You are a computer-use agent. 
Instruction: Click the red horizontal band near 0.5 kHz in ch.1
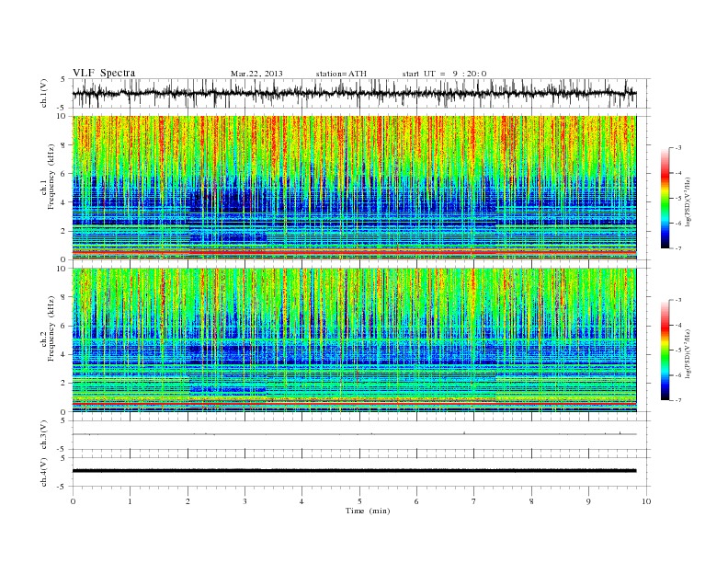click(354, 251)
